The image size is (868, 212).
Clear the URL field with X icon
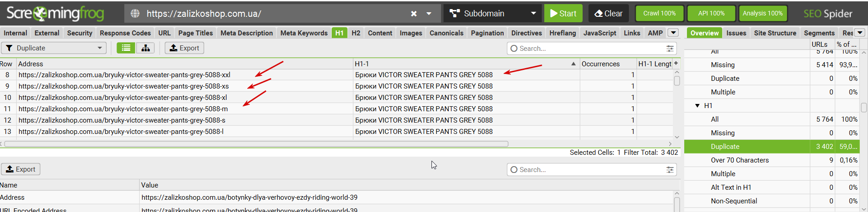coord(413,14)
